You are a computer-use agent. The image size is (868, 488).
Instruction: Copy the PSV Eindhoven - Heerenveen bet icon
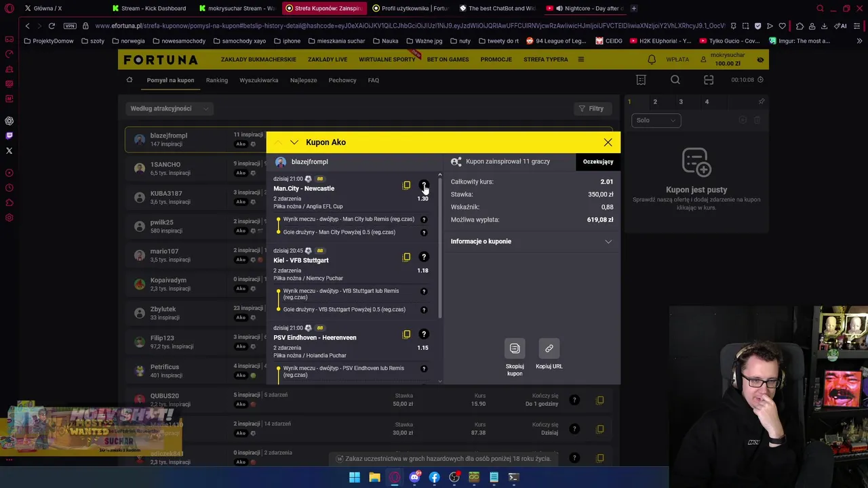tap(406, 334)
